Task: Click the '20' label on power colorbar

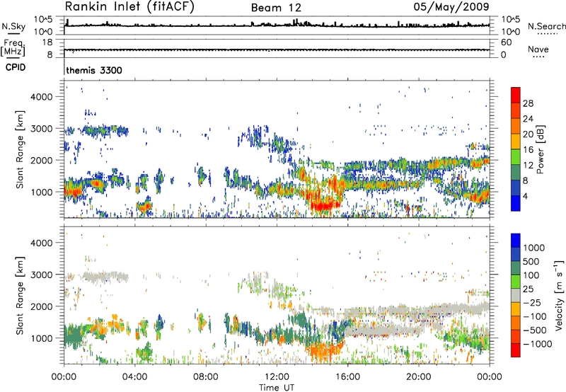Action: click(x=528, y=134)
